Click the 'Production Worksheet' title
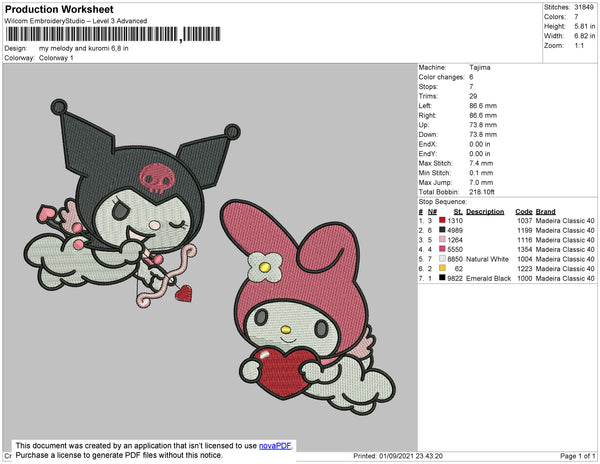 [59, 9]
